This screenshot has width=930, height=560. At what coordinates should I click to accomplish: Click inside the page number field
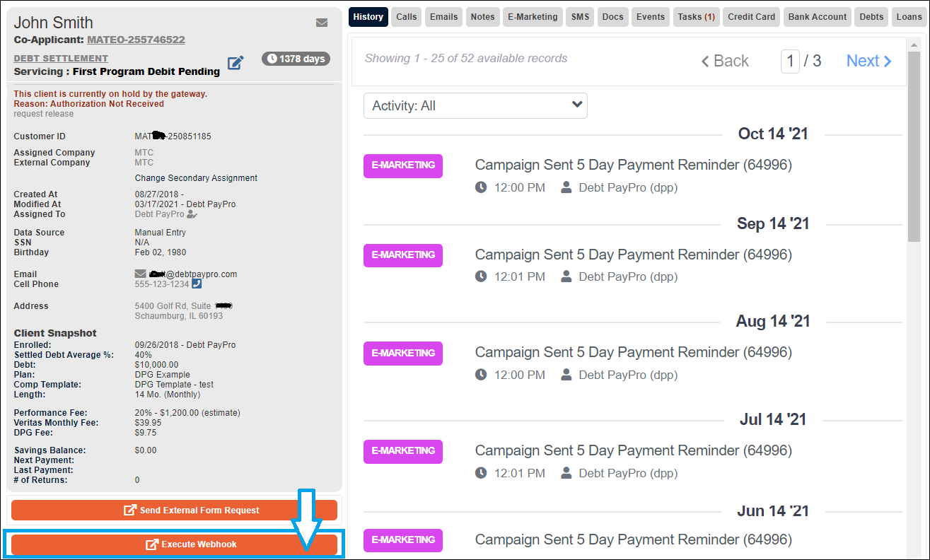pos(790,61)
